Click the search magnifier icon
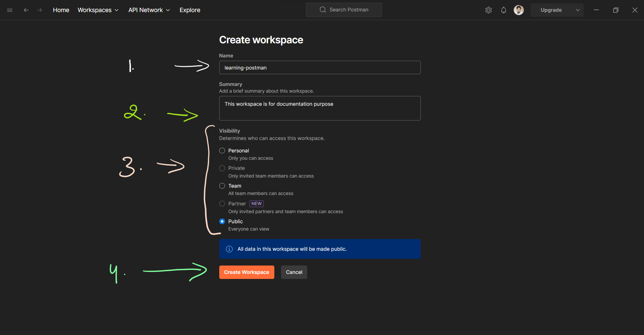Viewport: 644px width, 335px height. point(323,10)
